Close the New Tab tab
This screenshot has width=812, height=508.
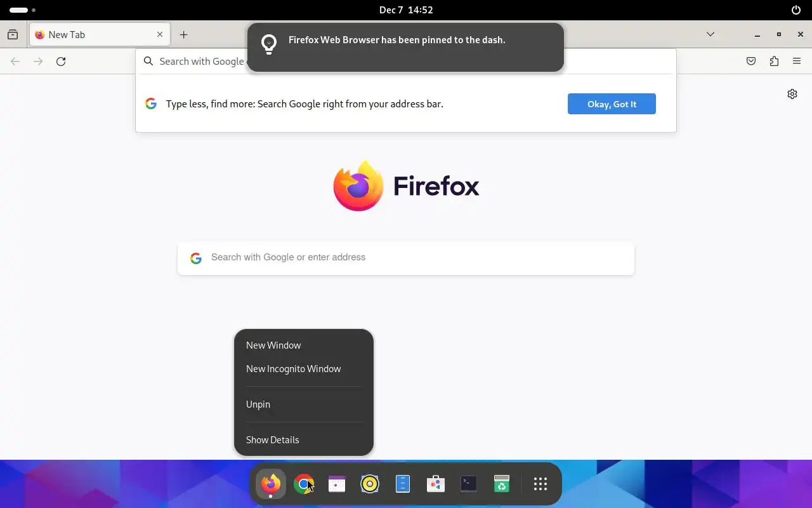pos(160,34)
